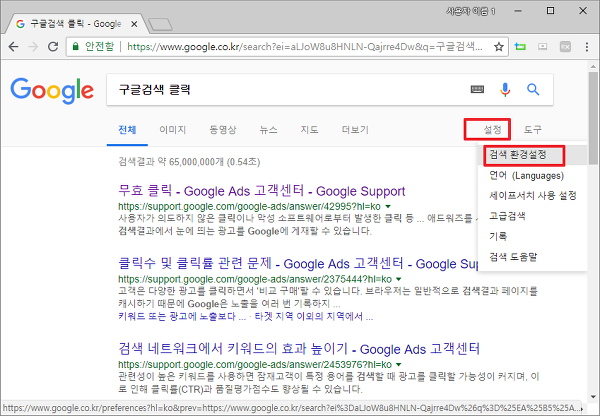
Task: Switch to the 뉴스 tab
Action: click(268, 130)
